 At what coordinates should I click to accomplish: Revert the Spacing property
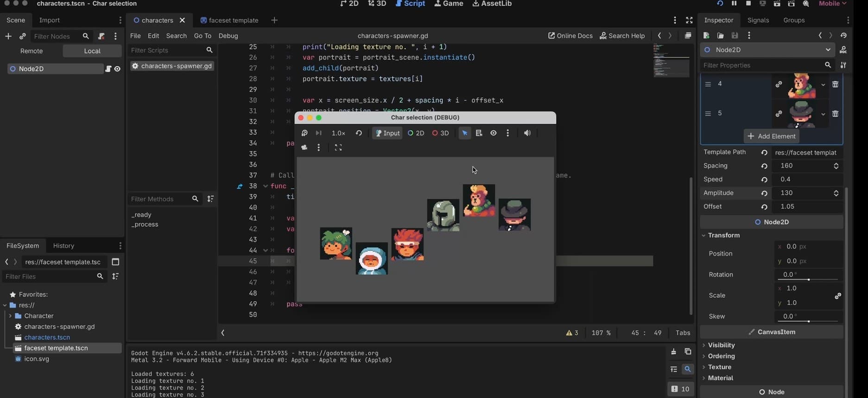pyautogui.click(x=764, y=166)
